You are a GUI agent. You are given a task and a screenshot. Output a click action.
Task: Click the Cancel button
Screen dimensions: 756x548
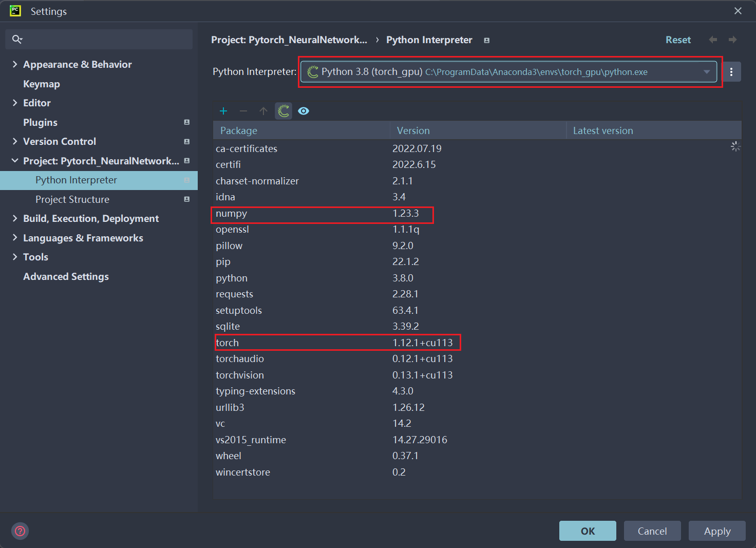[x=652, y=531]
